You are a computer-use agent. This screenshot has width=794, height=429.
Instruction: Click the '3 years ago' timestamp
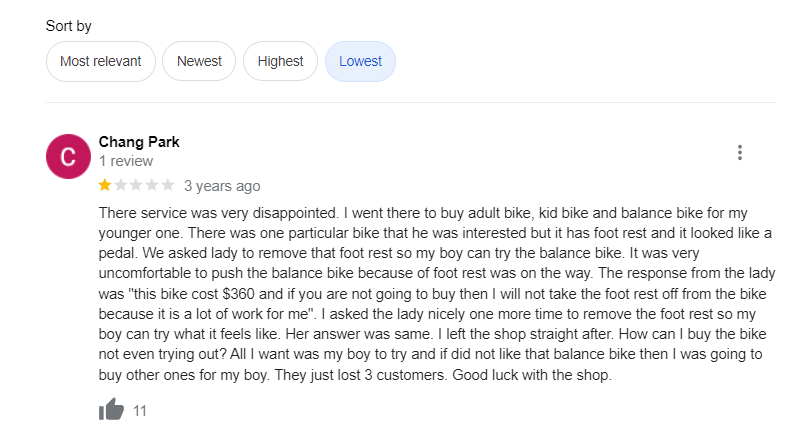coord(222,186)
